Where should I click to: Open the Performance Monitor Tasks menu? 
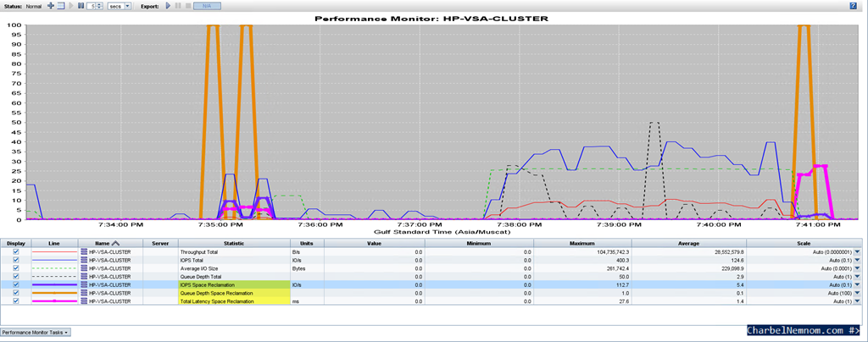coord(35,332)
